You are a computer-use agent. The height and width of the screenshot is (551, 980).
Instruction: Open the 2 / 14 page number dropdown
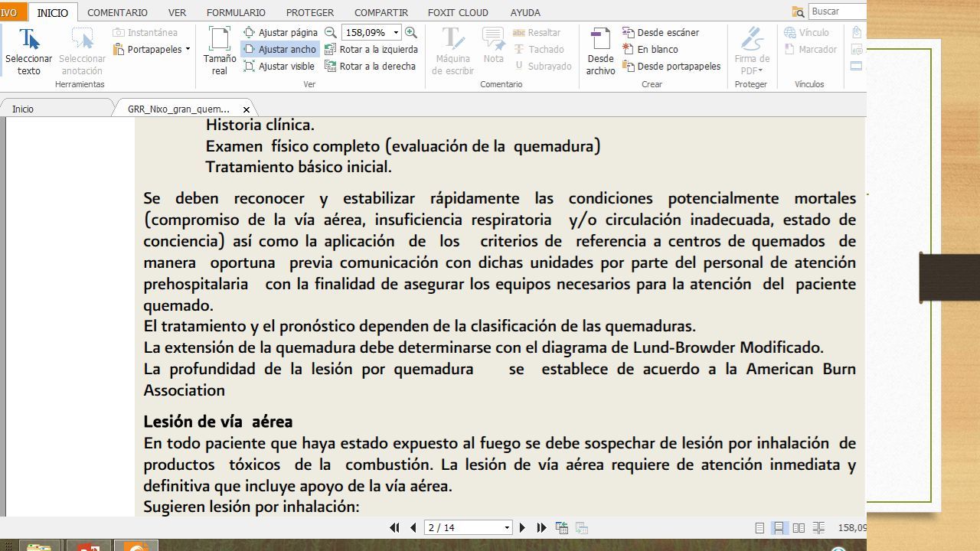(507, 528)
